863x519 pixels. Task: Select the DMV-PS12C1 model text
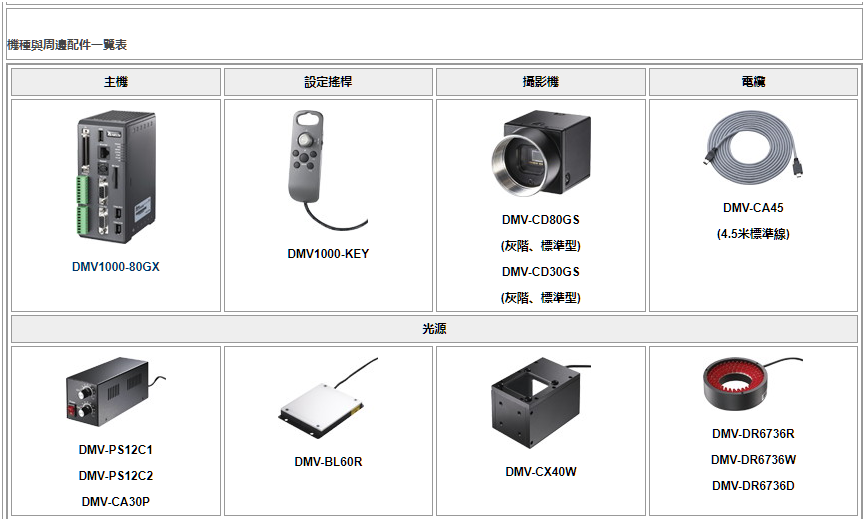[116, 450]
